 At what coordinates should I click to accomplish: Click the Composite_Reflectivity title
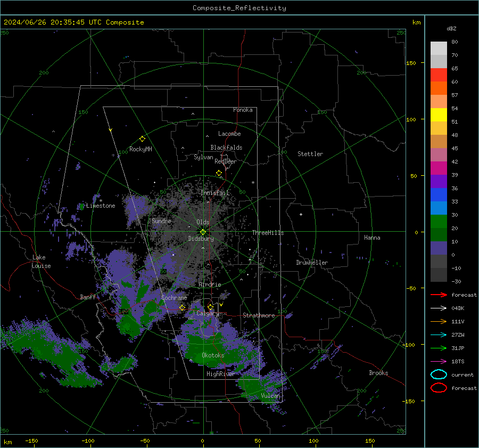coord(240,8)
